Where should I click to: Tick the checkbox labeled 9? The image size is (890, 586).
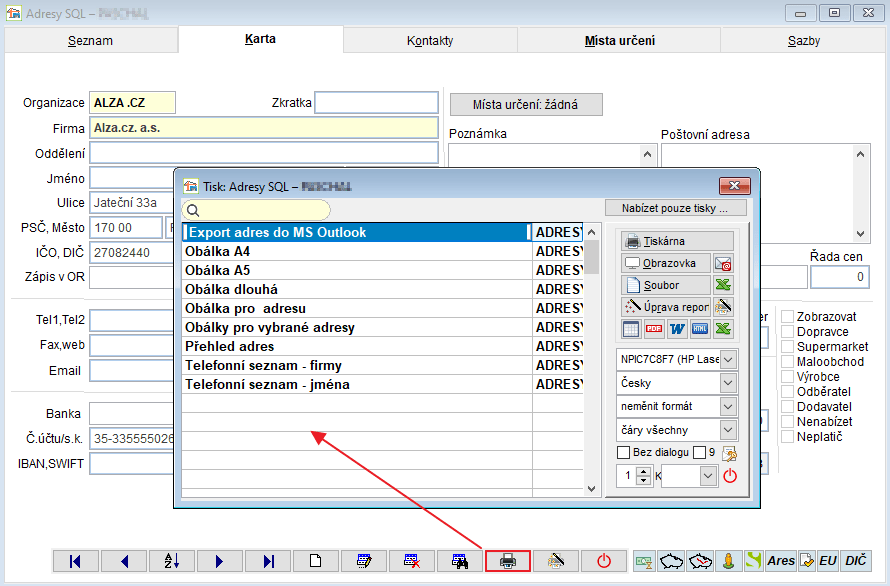click(x=699, y=453)
